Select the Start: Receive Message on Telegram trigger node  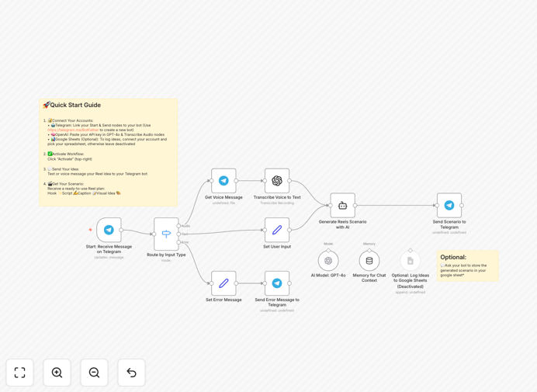click(x=109, y=230)
